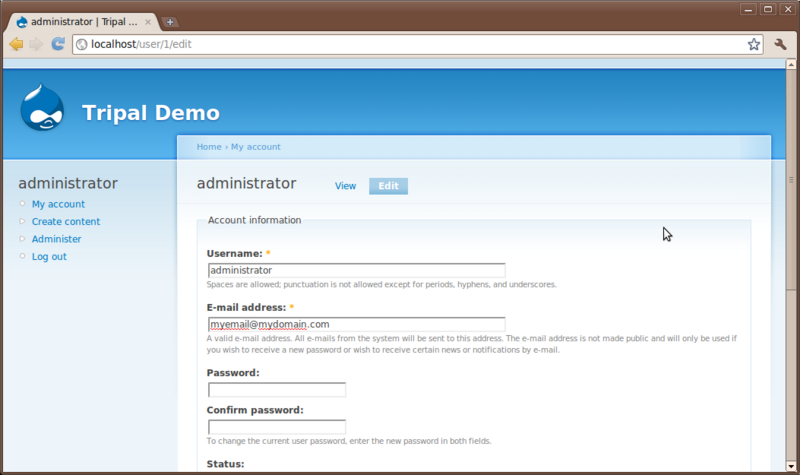Click the vertical scrollbar thumb

[791, 180]
